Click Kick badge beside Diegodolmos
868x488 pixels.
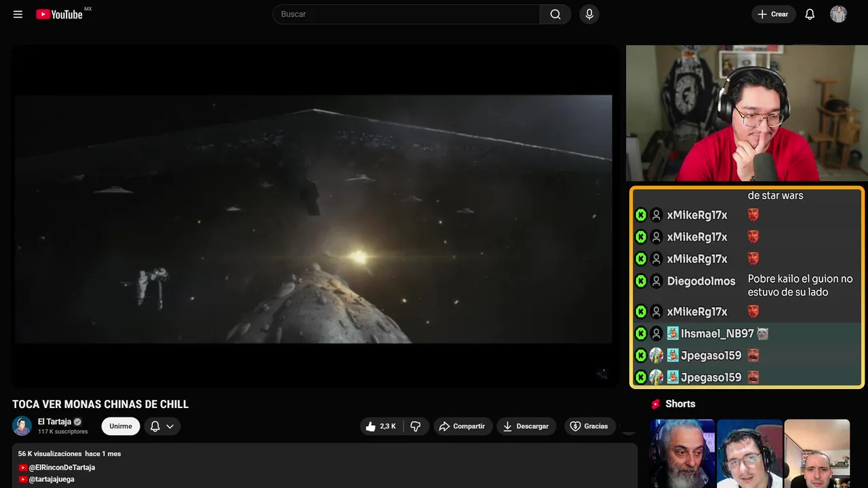click(x=641, y=281)
